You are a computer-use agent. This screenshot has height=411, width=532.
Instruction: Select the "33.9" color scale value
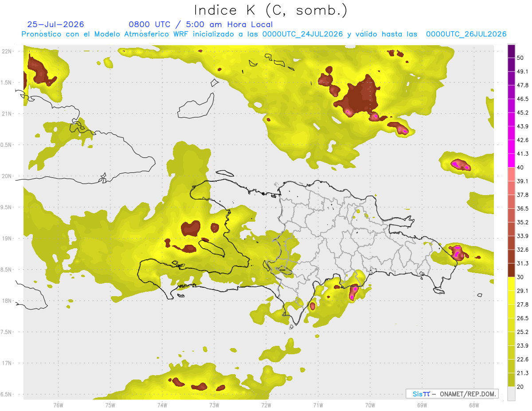(523, 236)
